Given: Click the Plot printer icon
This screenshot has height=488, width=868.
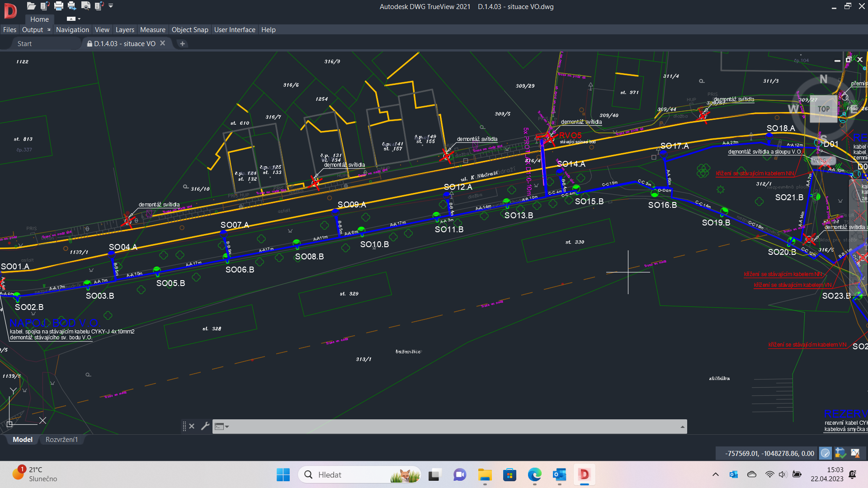Looking at the screenshot, I should point(59,6).
